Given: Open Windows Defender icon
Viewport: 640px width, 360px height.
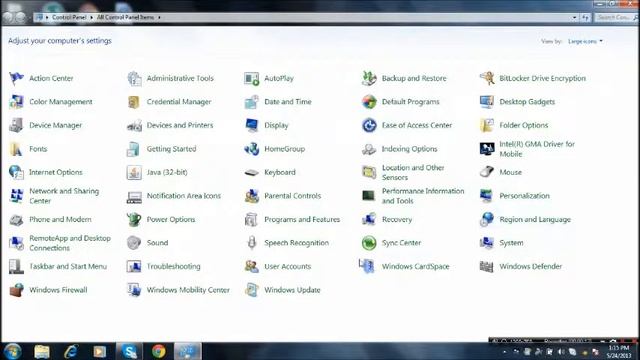Looking at the screenshot, I should (x=487, y=267).
